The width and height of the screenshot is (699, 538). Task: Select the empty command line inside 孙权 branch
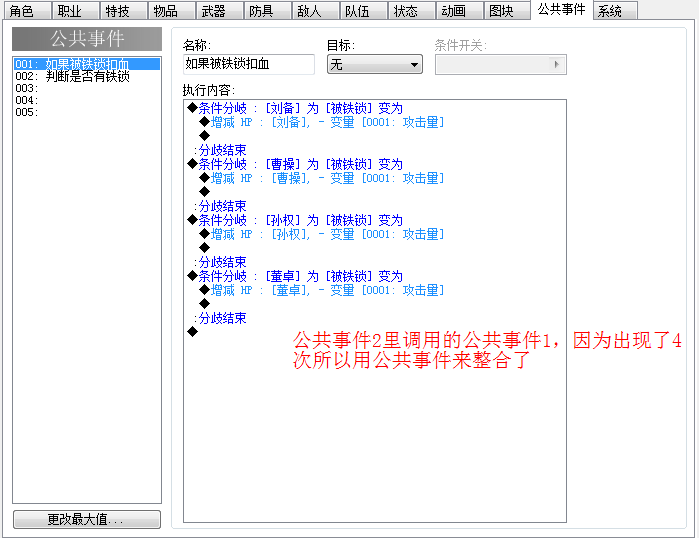(x=205, y=248)
